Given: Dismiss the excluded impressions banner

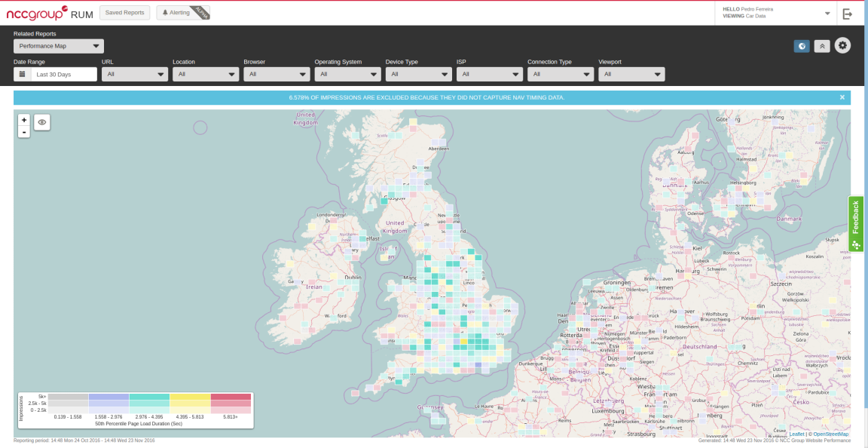Looking at the screenshot, I should (x=842, y=97).
